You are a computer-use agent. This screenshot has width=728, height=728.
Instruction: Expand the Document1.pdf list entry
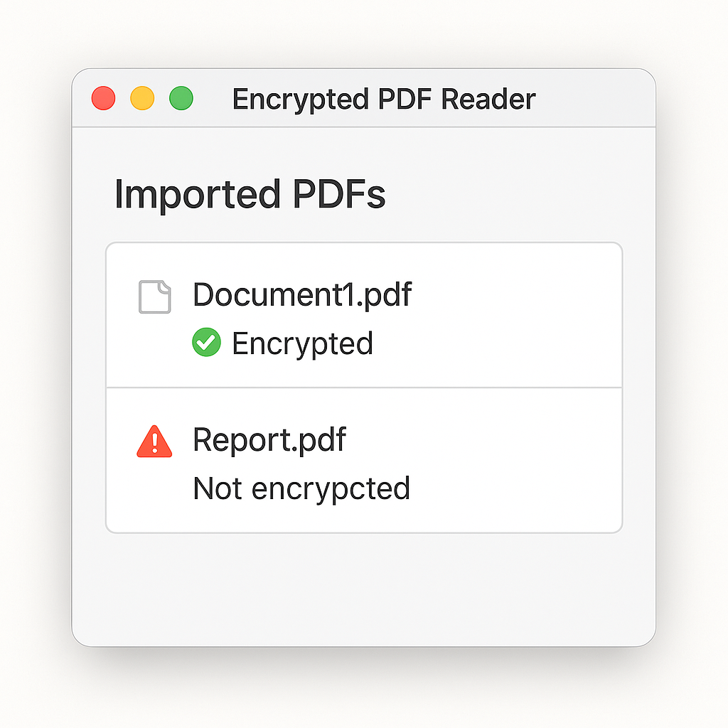(363, 316)
